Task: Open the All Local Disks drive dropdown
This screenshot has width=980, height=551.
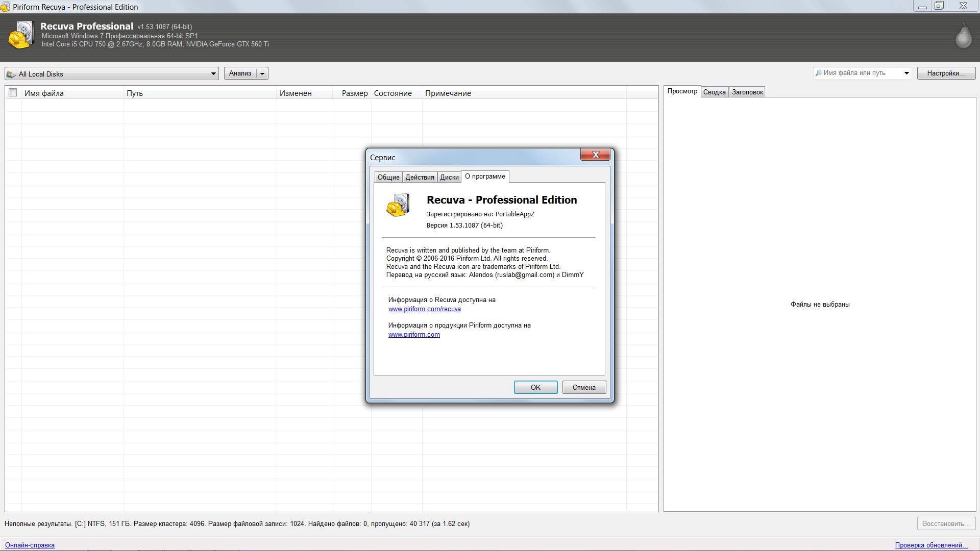Action: click(213, 74)
